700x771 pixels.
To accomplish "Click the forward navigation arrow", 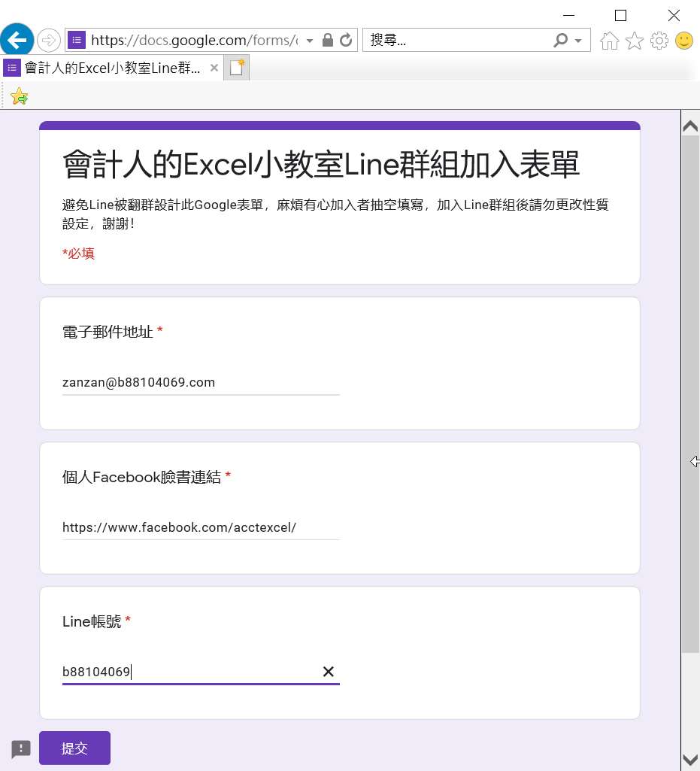I will tap(49, 40).
